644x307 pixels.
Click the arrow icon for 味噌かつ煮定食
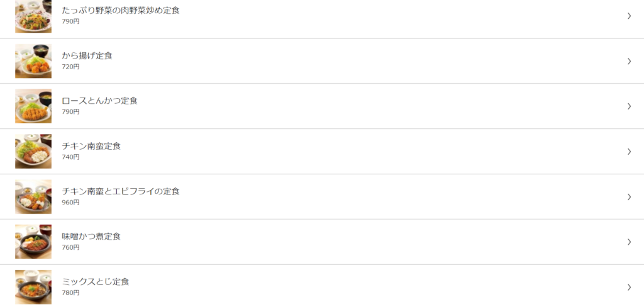coord(629,242)
